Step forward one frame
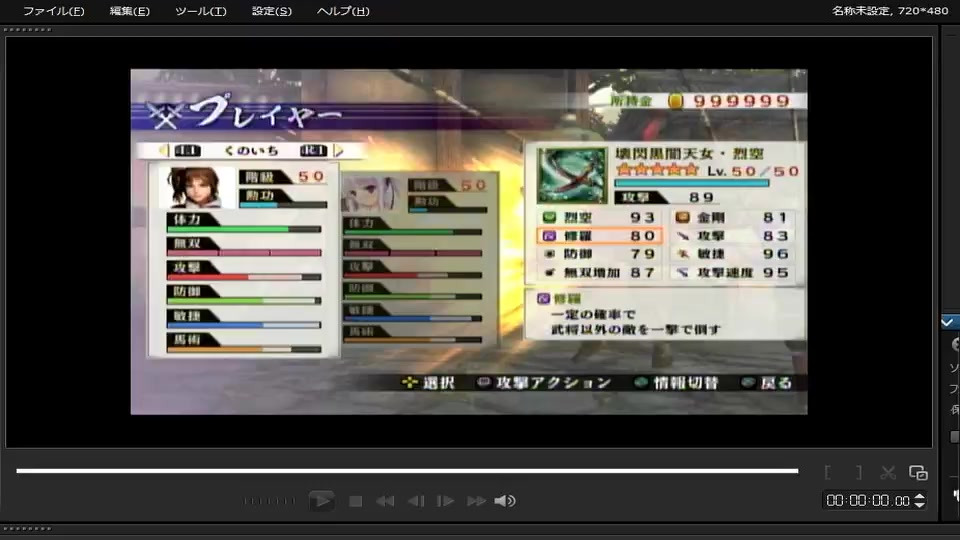 pyautogui.click(x=445, y=501)
